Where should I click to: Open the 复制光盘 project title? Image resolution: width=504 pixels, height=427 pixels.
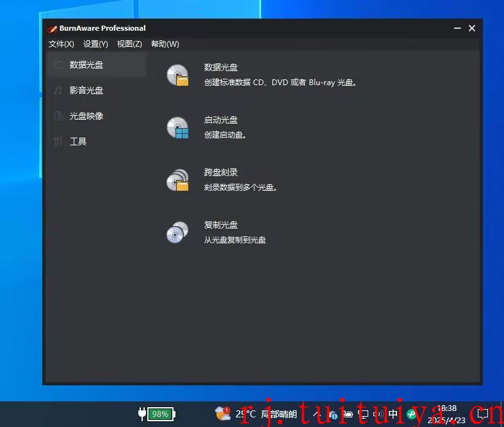tap(221, 225)
